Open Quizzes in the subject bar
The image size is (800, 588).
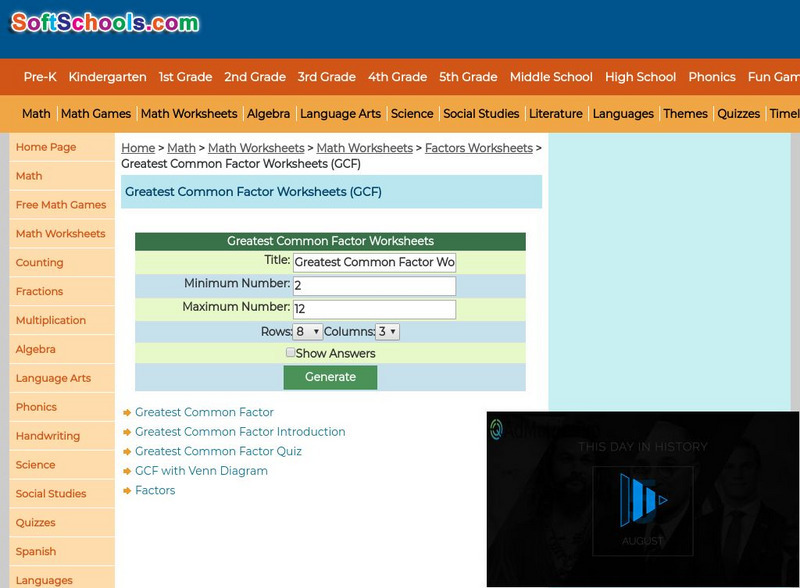(738, 114)
